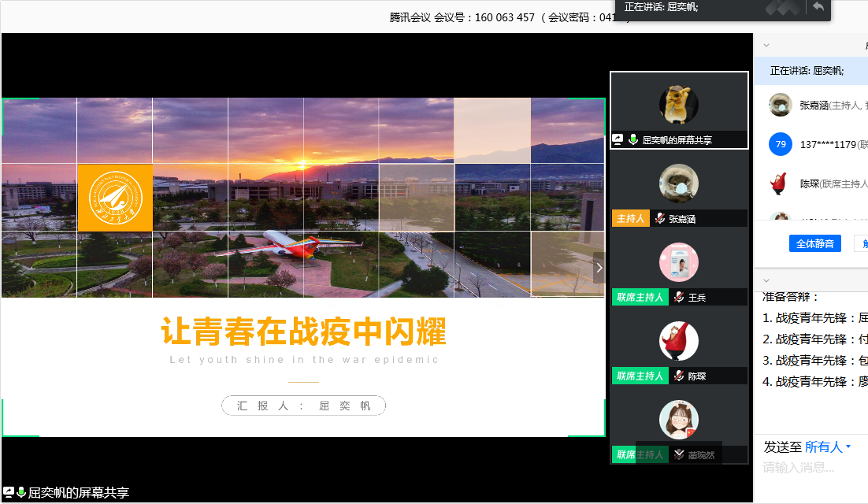The image size is (868, 504).
Task: Click muted microphone icon beside 王兵
Action: [x=678, y=298]
